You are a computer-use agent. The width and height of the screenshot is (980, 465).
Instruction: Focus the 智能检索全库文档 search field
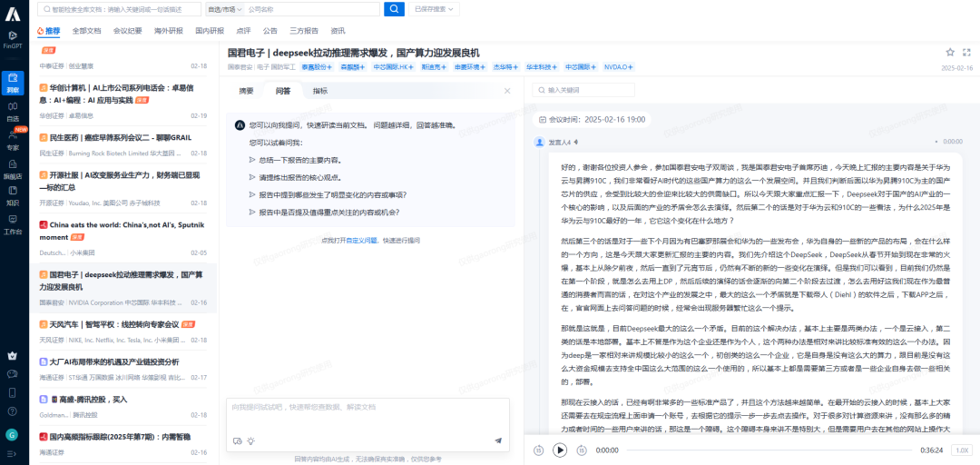point(121,9)
